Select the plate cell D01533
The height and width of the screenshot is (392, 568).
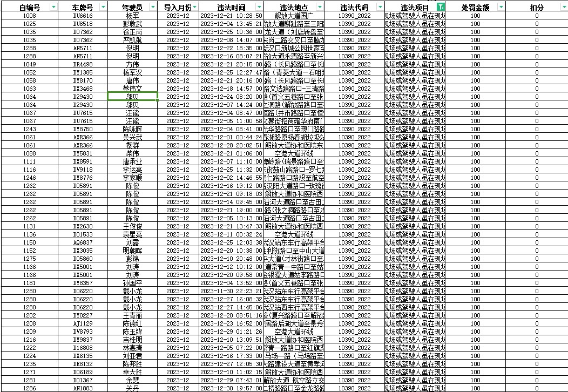point(83,234)
